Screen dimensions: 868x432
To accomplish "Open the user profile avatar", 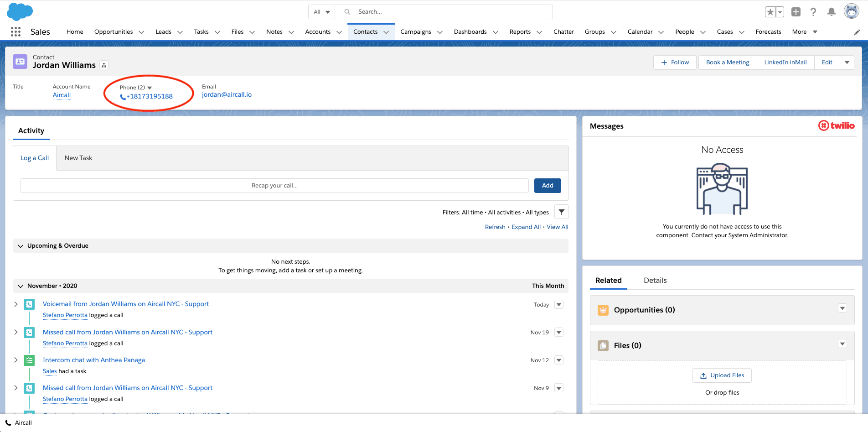I will [851, 11].
